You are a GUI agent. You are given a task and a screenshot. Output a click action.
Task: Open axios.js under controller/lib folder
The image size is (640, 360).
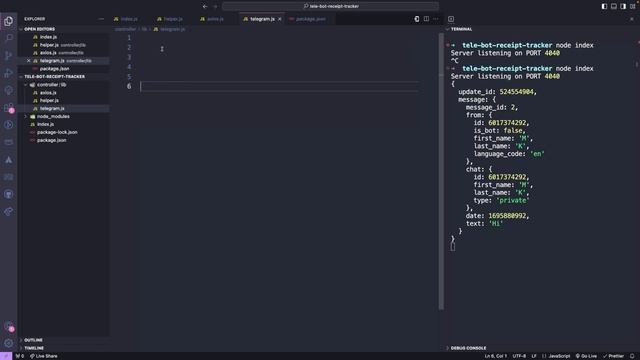48,93
